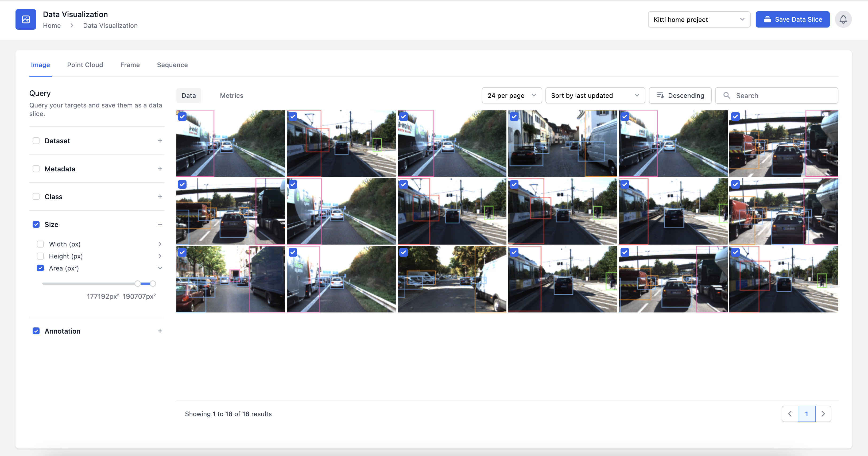
Task: Switch to the Metrics tab
Action: pyautogui.click(x=231, y=95)
